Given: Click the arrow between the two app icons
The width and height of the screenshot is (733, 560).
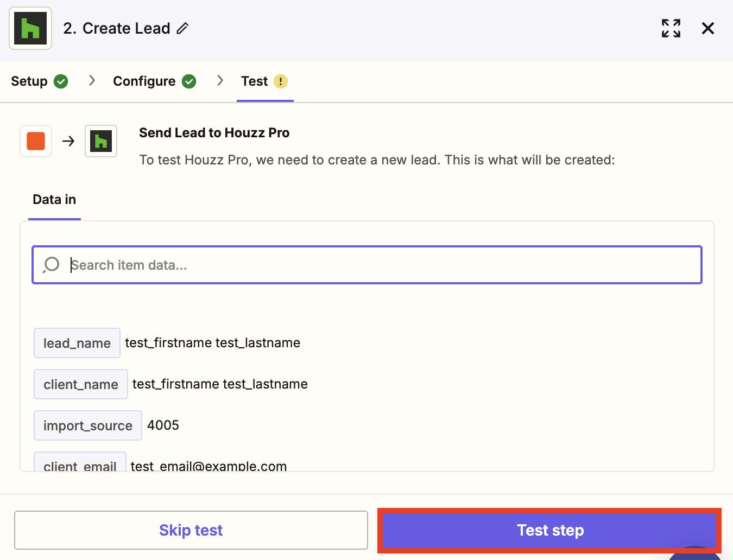Looking at the screenshot, I should click(x=68, y=141).
